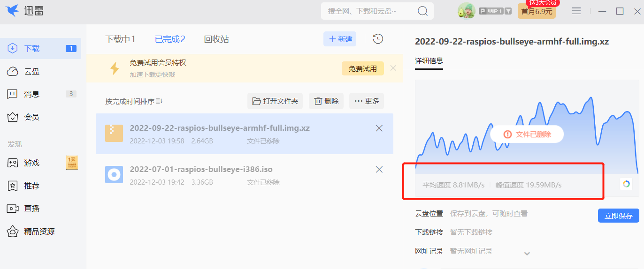This screenshot has width=644, height=269.
Task: Click the 删除 delete button
Action: pos(326,101)
